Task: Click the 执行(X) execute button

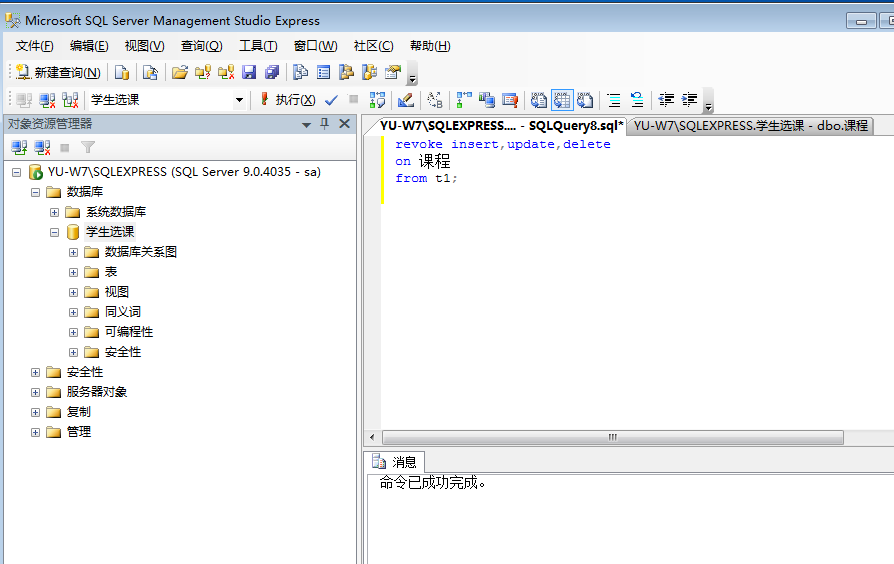Action: pos(288,100)
